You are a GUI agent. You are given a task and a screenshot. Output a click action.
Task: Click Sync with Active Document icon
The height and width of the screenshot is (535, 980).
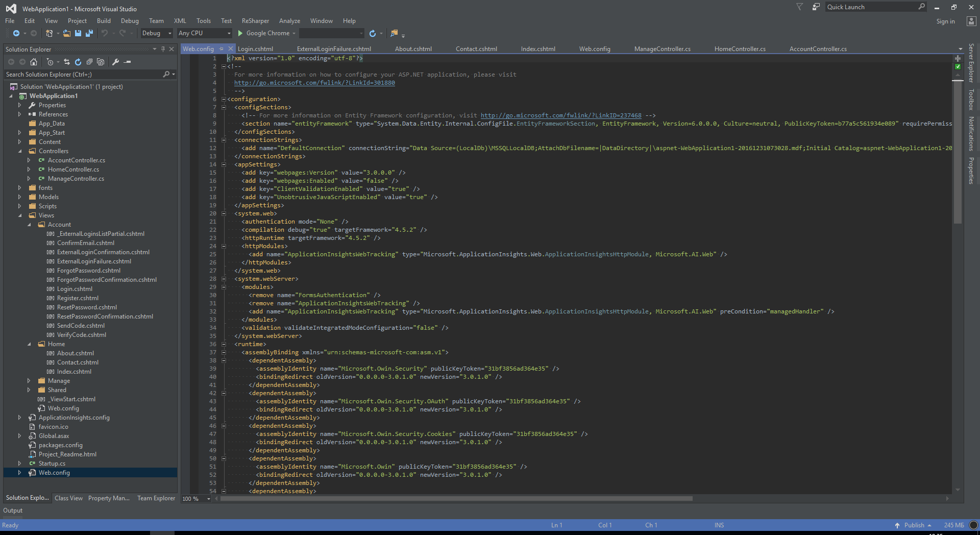[x=67, y=62]
